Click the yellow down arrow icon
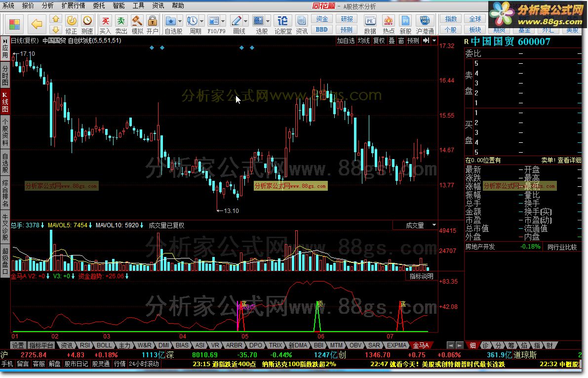The height and width of the screenshot is (378, 588). (56, 29)
